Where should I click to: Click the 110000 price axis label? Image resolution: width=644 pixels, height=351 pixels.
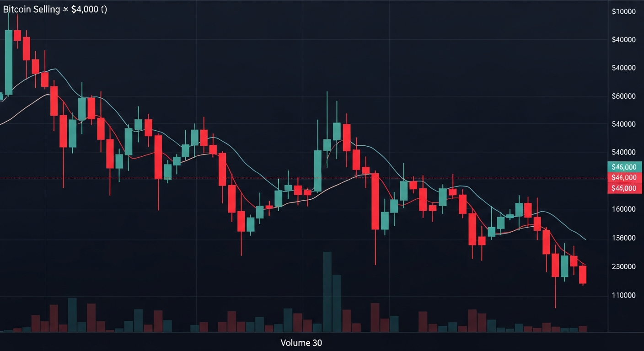pos(623,295)
